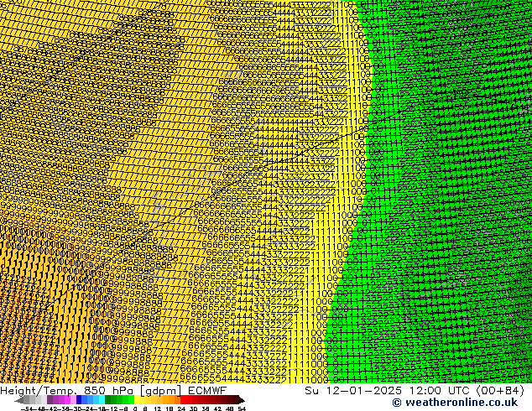Pick the bright cyan legend swatch
Screen dimensions: 532x411
click(x=102, y=400)
